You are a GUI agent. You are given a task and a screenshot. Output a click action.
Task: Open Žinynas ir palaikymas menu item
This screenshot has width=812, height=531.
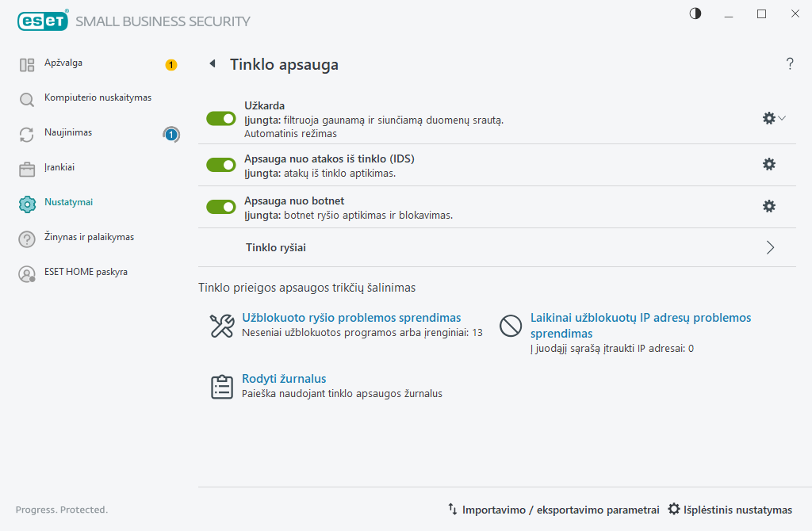[x=89, y=236]
